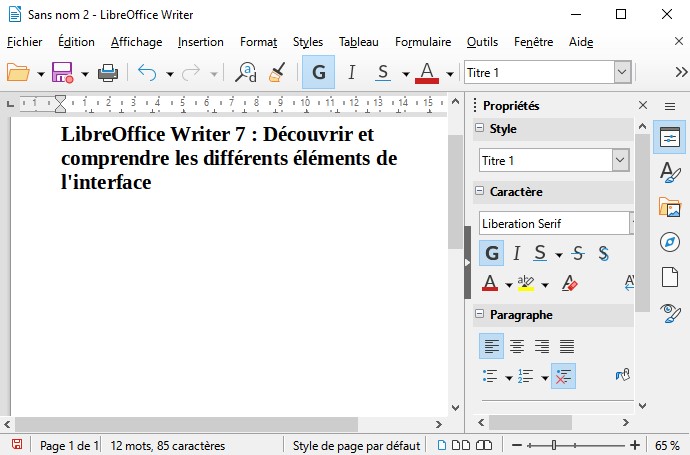Apply yellow highlighting color in sidebar
690x455 pixels.
(x=526, y=283)
